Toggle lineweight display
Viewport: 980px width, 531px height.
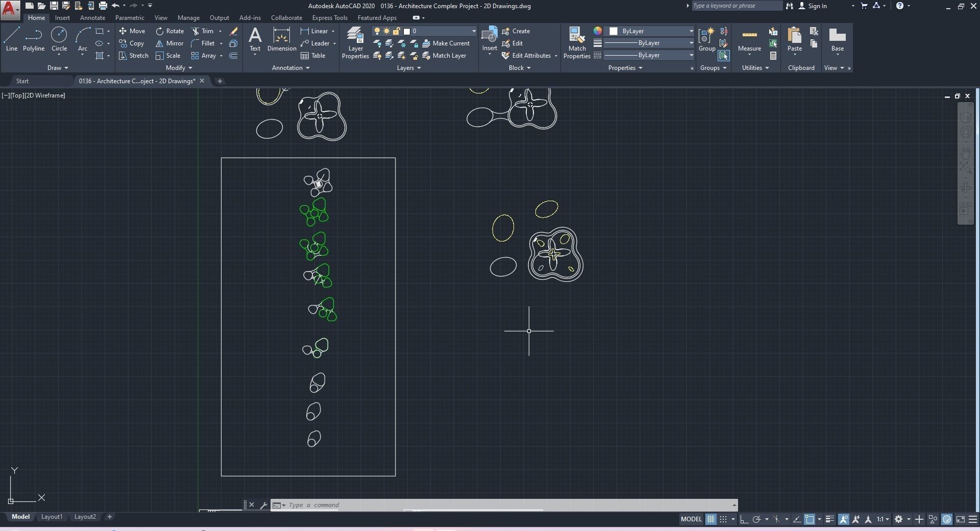pyautogui.click(x=830, y=519)
